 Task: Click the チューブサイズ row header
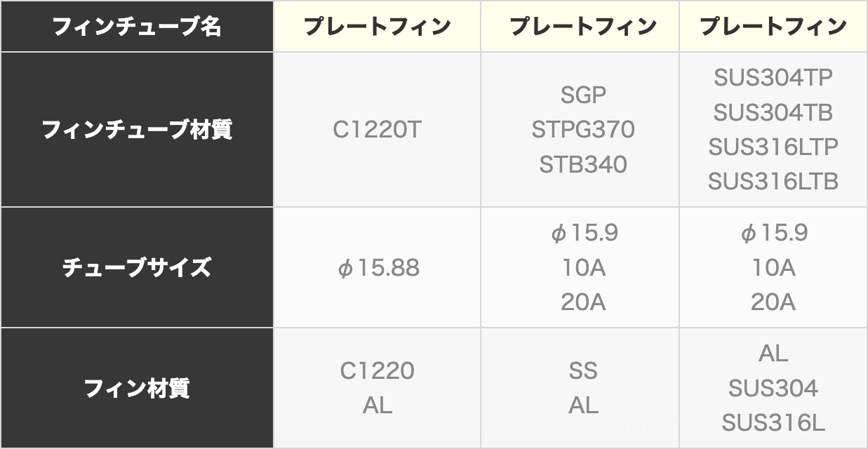[x=137, y=267]
